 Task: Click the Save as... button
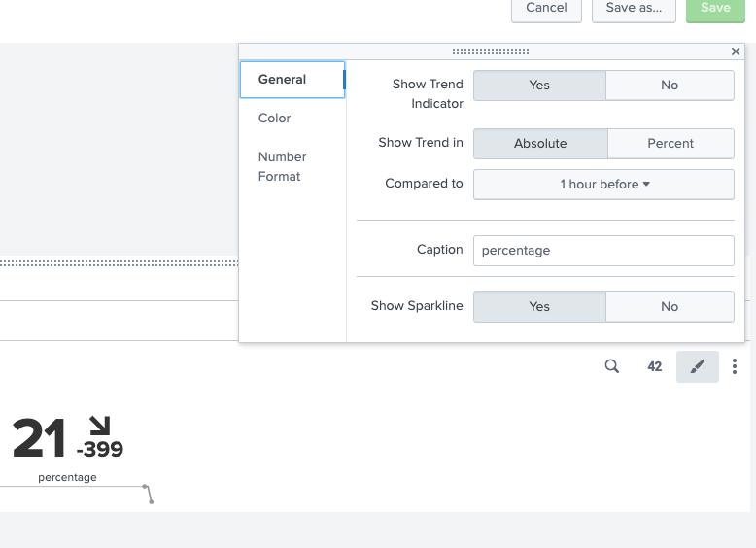point(634,8)
